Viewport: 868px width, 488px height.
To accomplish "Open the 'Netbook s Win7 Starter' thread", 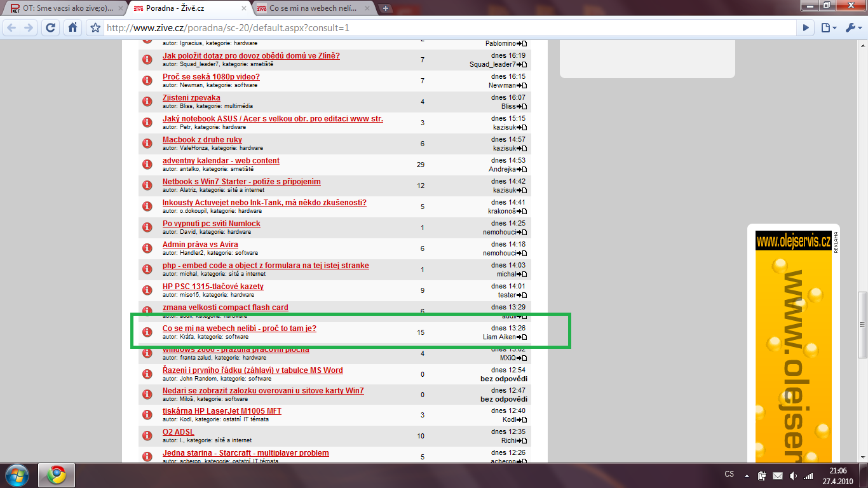I will pos(241,182).
